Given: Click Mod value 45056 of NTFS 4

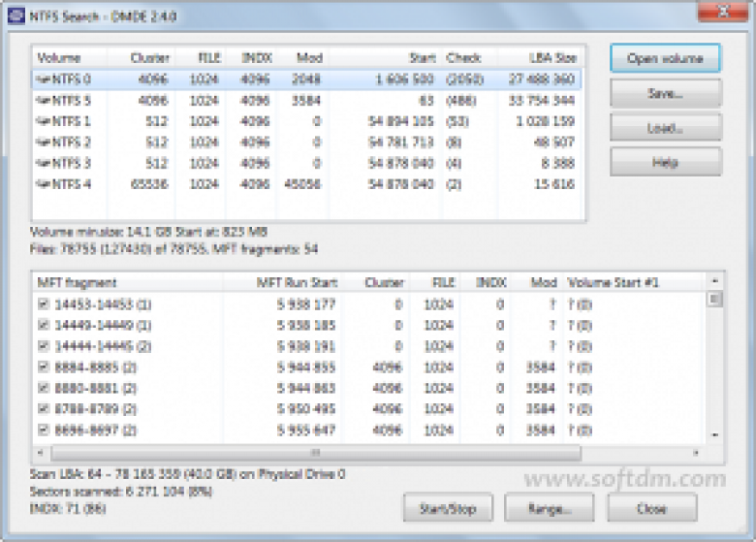Looking at the screenshot, I should [302, 183].
